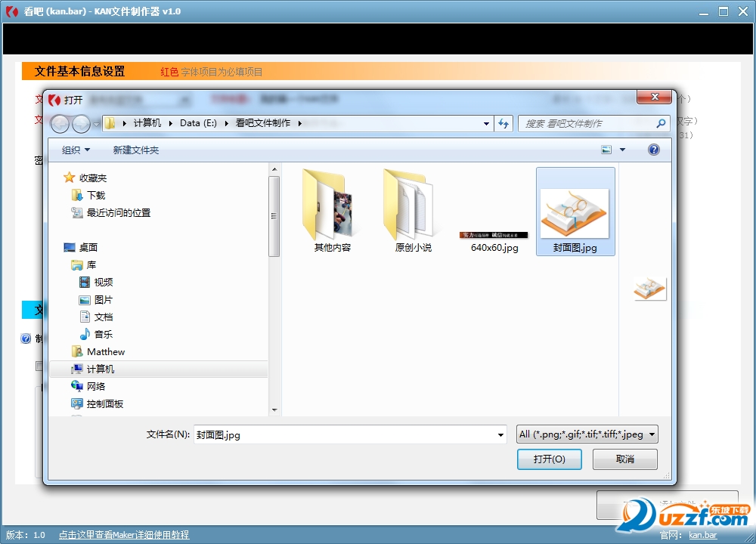
Task: Click the Back navigation arrow
Action: coord(60,124)
